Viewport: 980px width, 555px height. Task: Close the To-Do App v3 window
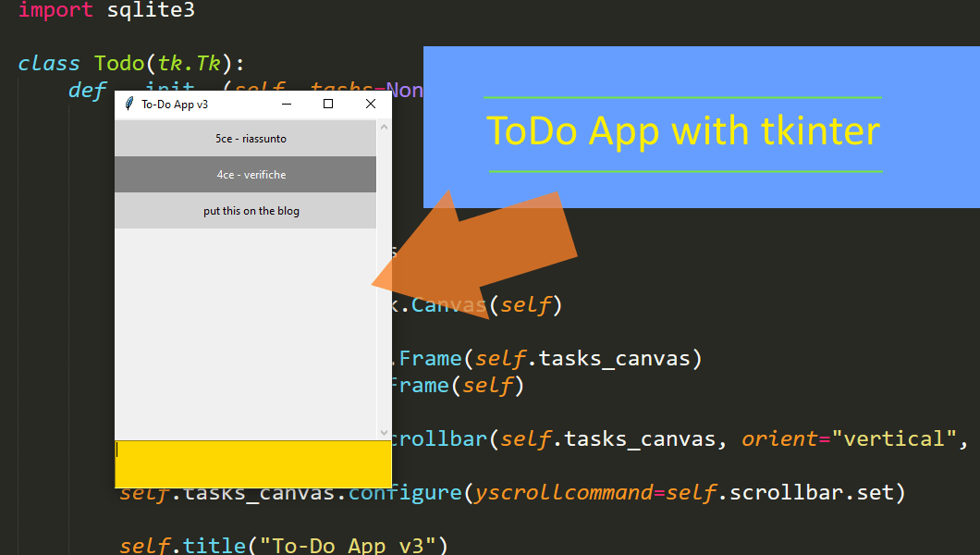pyautogui.click(x=371, y=104)
